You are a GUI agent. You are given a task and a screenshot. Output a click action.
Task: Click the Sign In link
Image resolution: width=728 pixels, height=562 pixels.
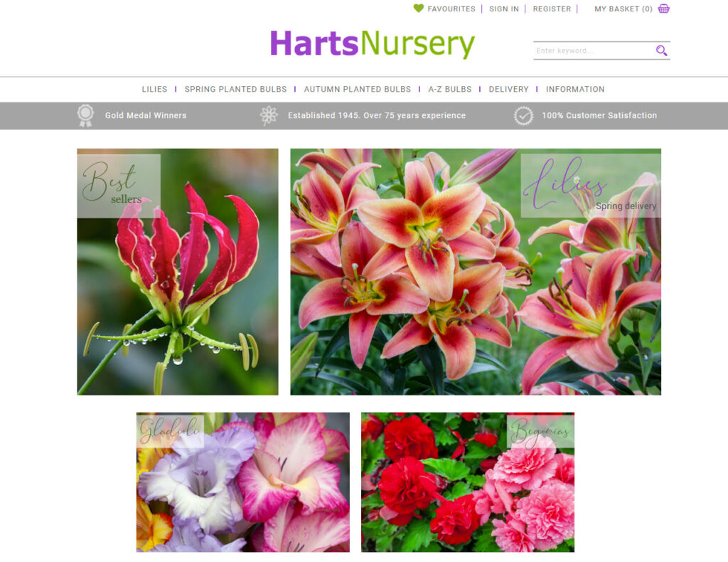[504, 9]
